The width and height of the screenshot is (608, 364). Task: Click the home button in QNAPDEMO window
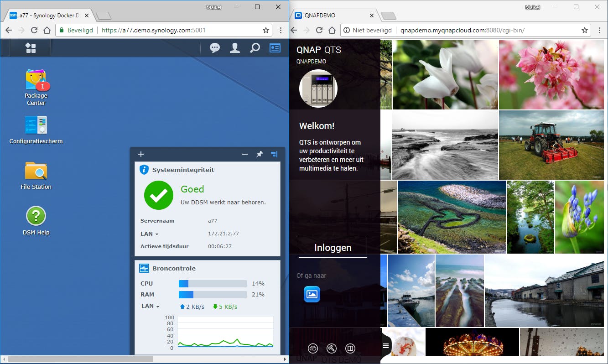332,30
